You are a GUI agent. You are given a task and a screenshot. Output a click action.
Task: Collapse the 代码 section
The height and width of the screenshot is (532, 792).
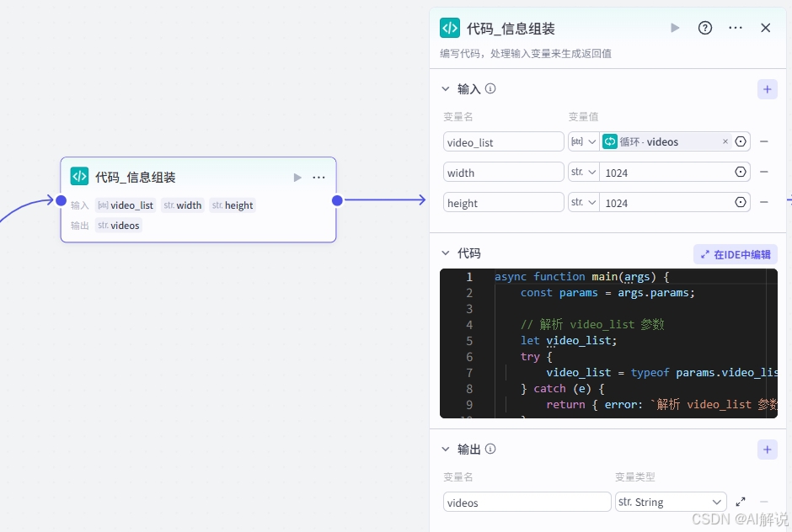446,253
